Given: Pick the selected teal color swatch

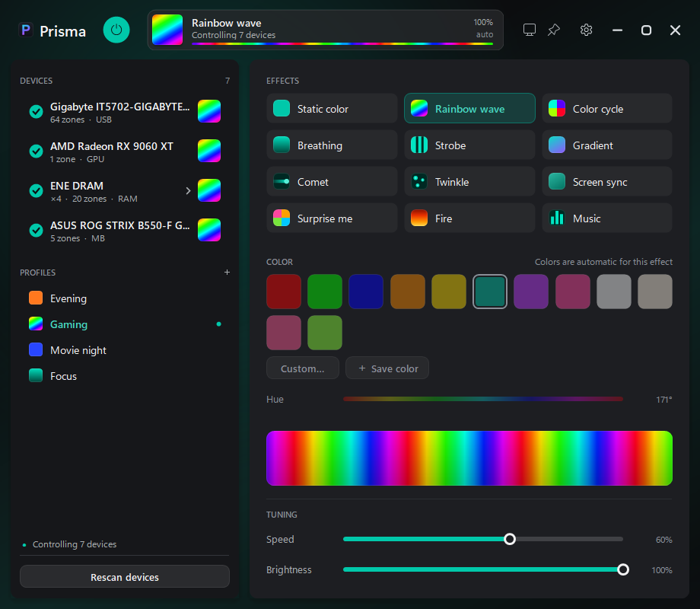Looking at the screenshot, I should (490, 292).
